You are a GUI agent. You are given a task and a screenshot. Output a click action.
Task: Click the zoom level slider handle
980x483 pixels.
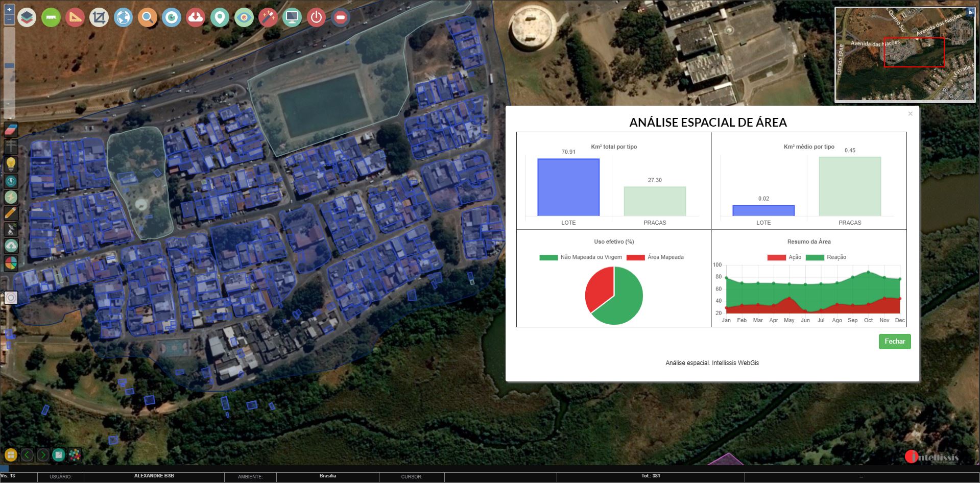[x=9, y=65]
